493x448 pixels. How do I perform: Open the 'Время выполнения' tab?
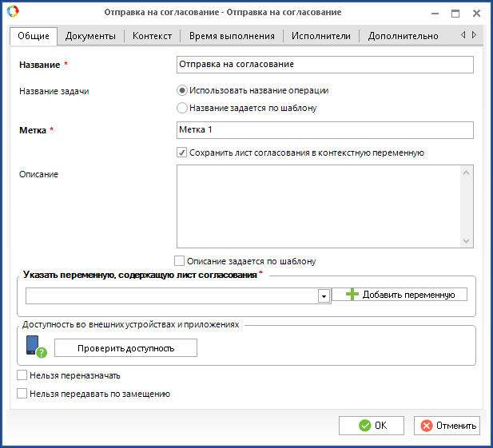click(232, 36)
